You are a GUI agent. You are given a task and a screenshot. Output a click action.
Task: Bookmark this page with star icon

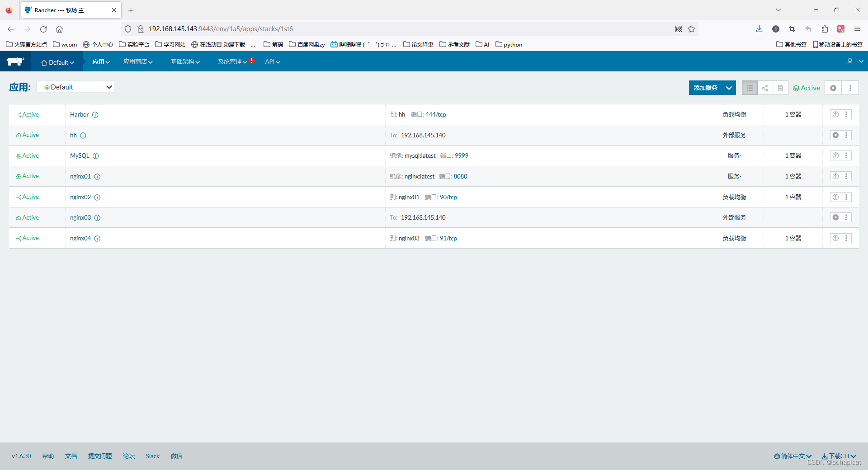coord(691,29)
